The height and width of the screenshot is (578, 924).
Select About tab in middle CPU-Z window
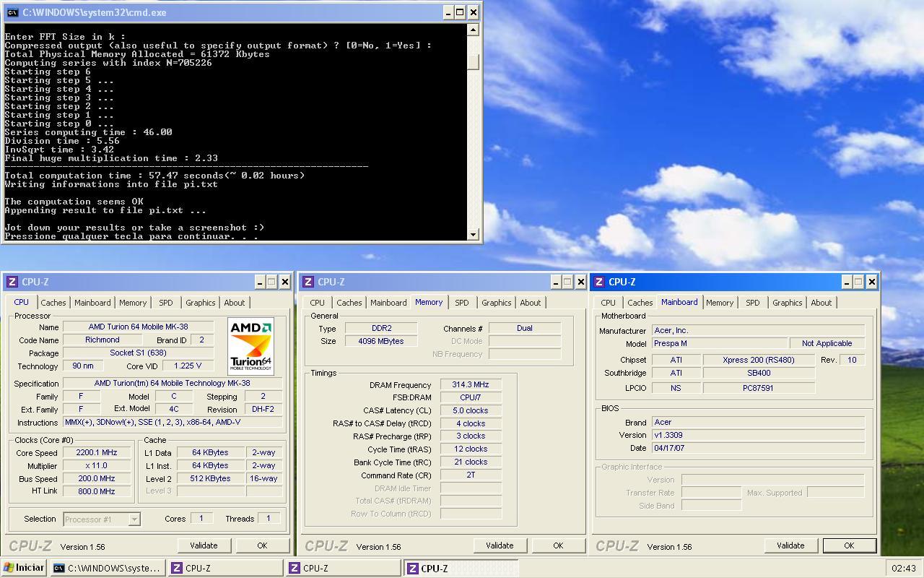click(x=531, y=303)
